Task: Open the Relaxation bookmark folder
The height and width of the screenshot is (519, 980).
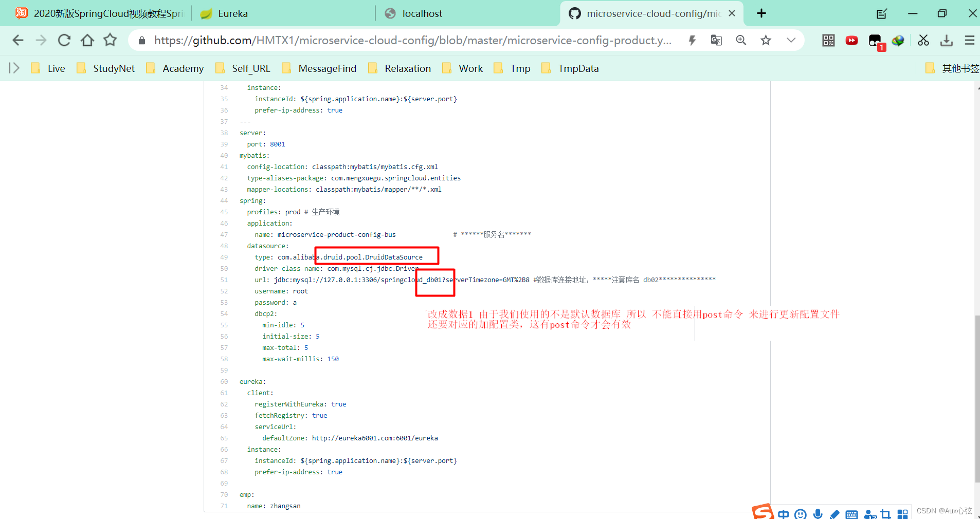Action: [408, 68]
